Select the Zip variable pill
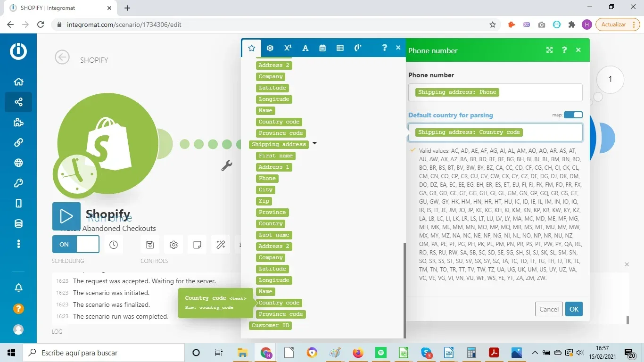Screen dimensions: 644x362 (x=264, y=201)
